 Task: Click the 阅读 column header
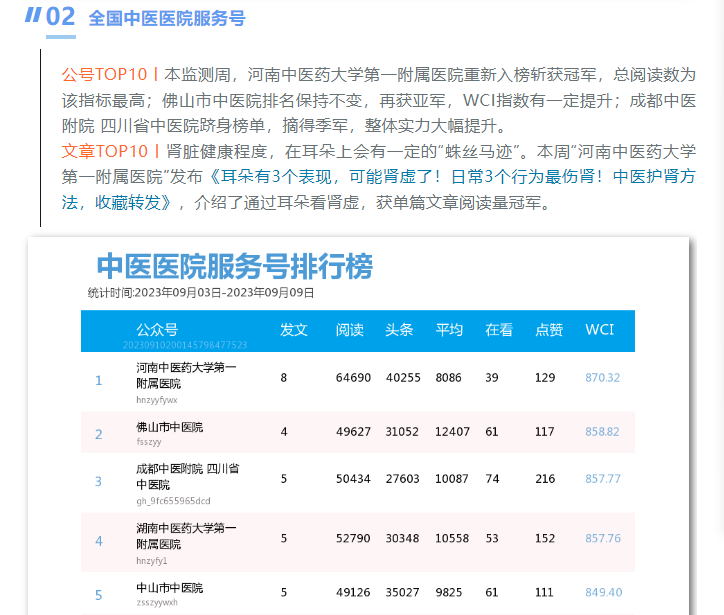pos(350,330)
